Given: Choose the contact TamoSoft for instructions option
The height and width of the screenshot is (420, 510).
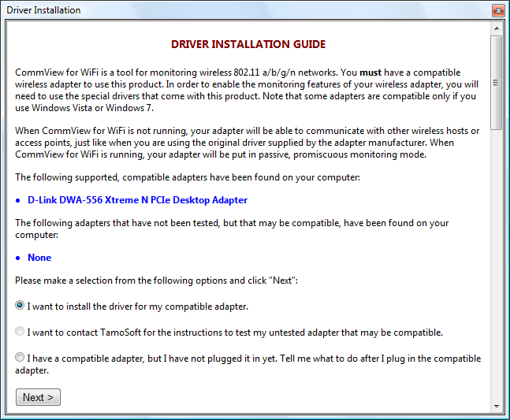Looking at the screenshot, I should coord(20,331).
